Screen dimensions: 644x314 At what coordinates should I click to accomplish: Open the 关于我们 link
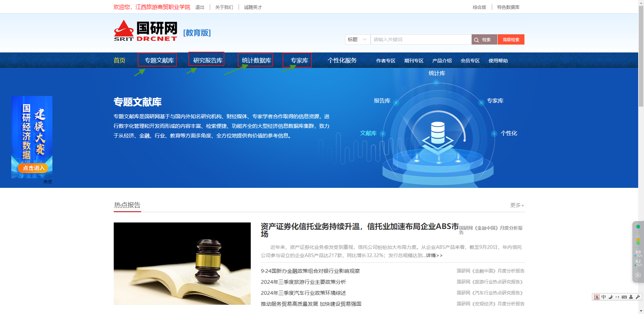pyautogui.click(x=224, y=7)
